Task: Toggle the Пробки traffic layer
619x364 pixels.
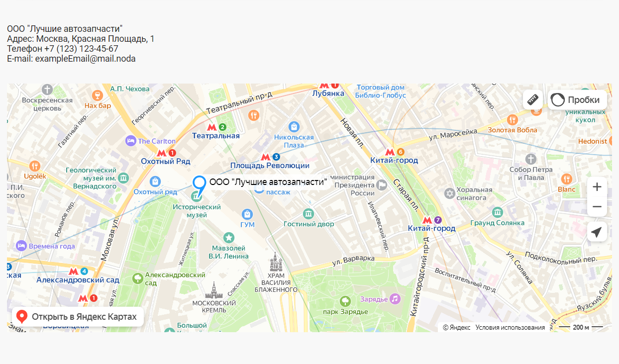Action: click(x=577, y=99)
